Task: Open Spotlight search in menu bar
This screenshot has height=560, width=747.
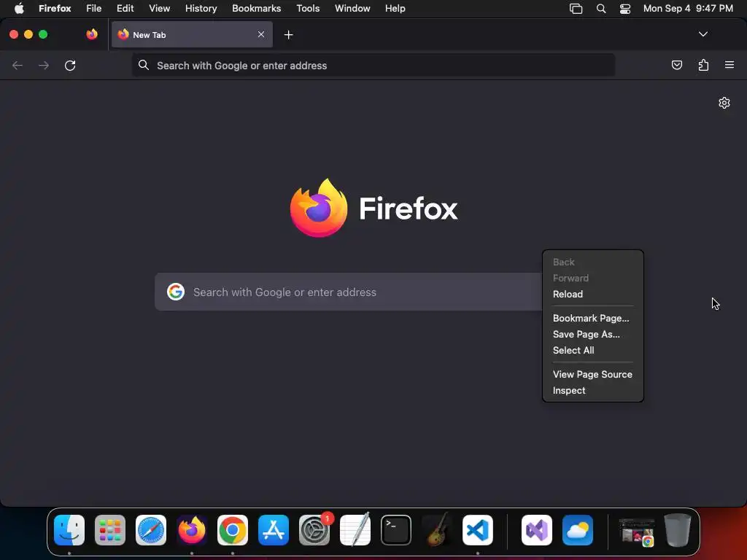Action: [601, 9]
